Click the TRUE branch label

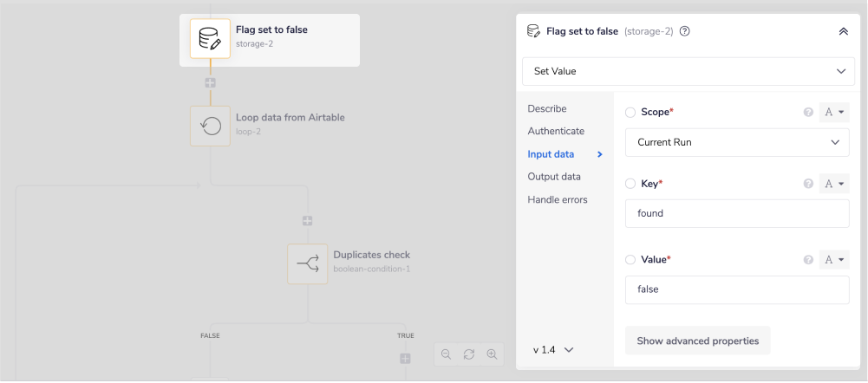[x=405, y=335]
